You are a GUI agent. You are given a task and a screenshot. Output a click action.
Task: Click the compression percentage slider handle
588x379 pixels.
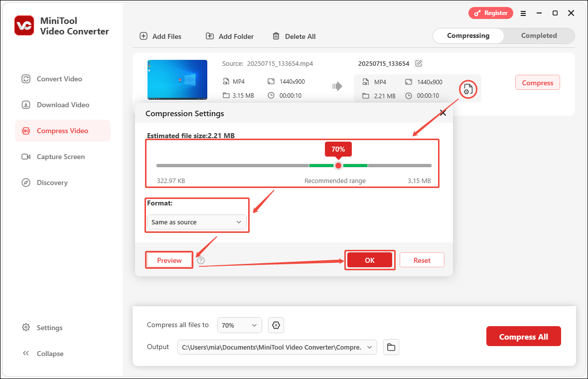pyautogui.click(x=338, y=165)
